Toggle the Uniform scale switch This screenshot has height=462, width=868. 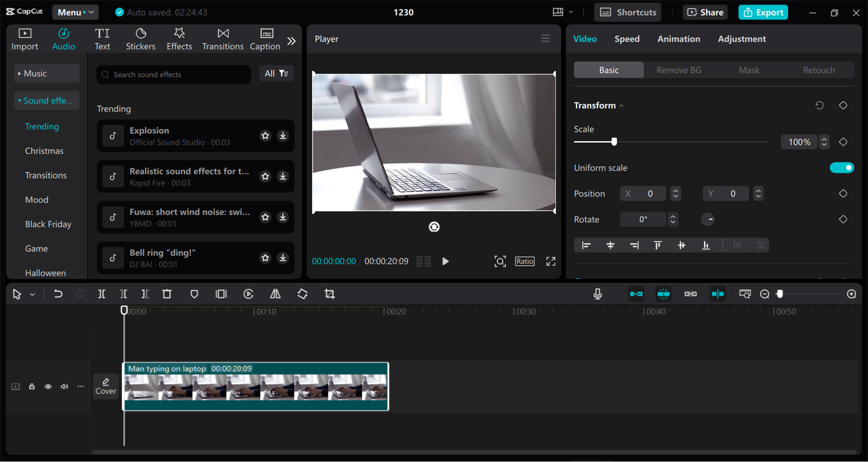[x=842, y=168]
